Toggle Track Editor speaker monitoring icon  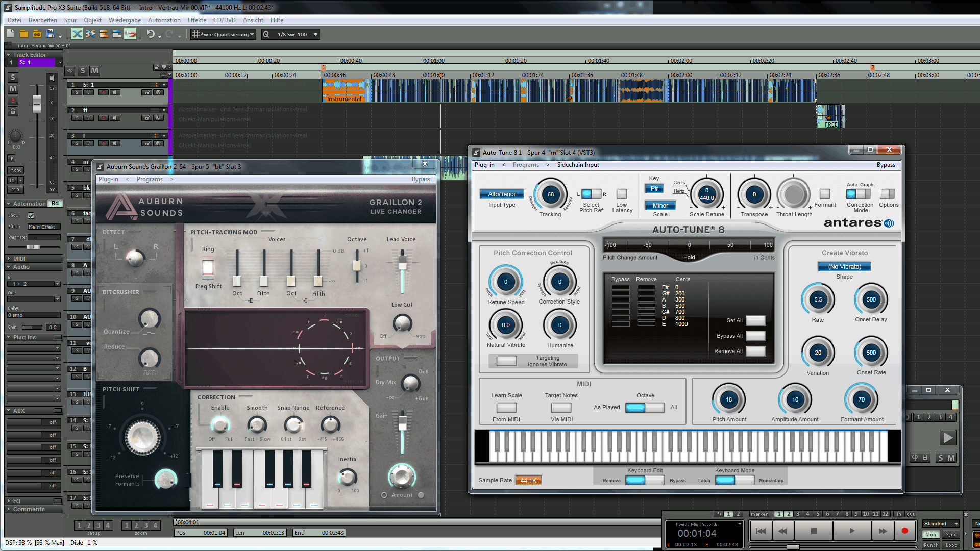click(x=52, y=78)
